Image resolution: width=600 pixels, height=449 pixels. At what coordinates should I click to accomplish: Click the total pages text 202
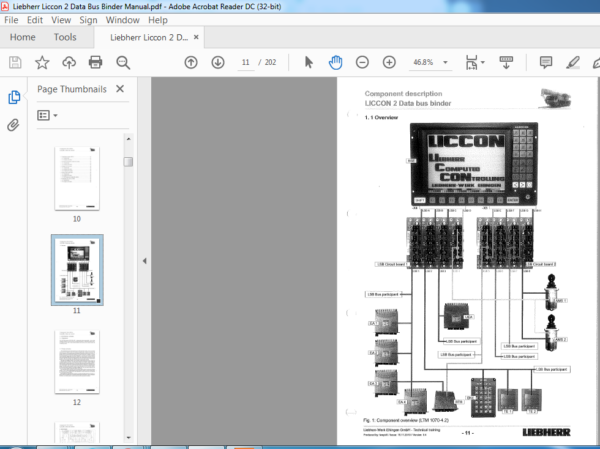coord(270,62)
